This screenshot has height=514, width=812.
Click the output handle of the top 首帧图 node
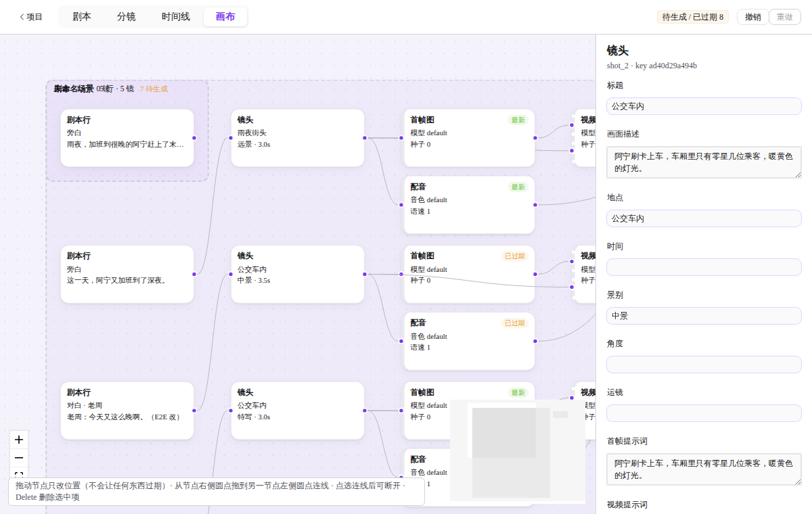[x=535, y=138]
